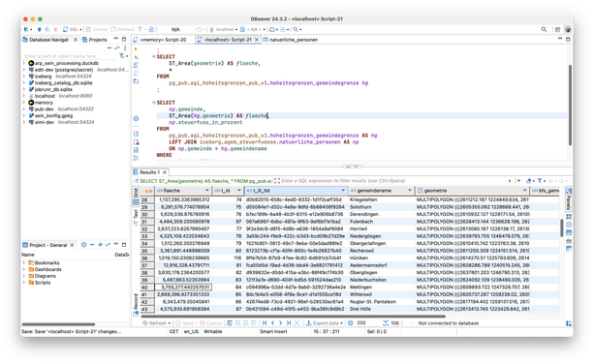Select the localhost active connection selector

click(x=223, y=29)
